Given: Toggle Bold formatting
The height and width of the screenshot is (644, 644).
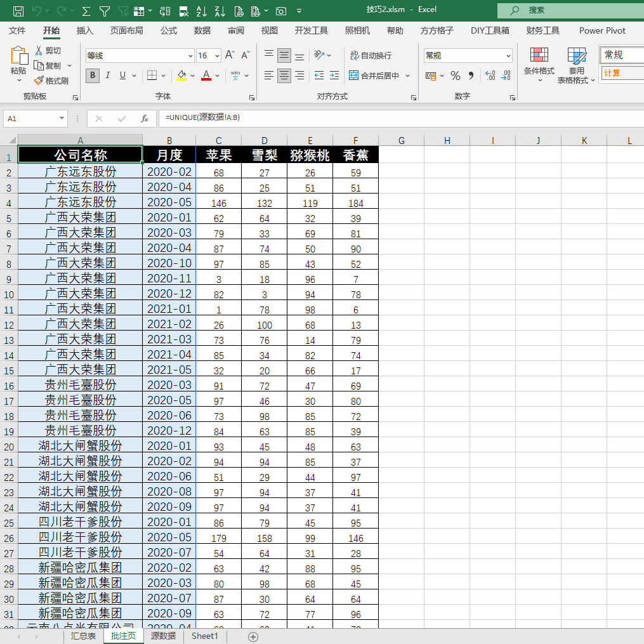Looking at the screenshot, I should 93,75.
